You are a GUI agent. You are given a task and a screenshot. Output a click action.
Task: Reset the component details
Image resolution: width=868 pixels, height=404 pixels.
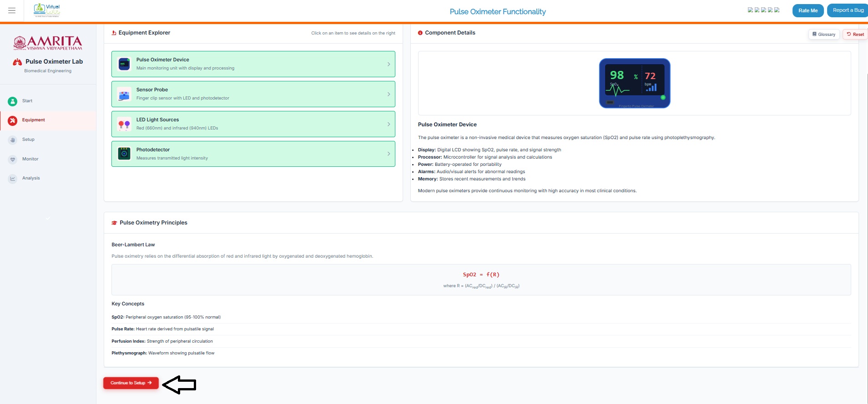[x=855, y=35]
